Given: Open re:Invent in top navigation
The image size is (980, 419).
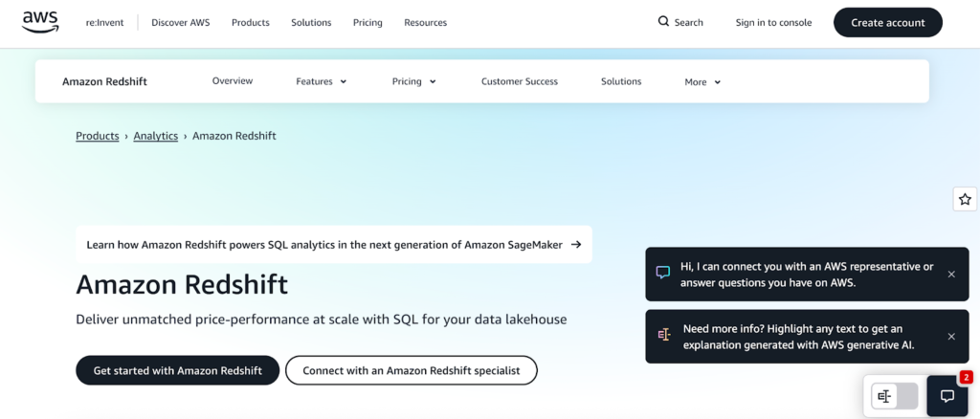Looking at the screenshot, I should click(x=105, y=22).
